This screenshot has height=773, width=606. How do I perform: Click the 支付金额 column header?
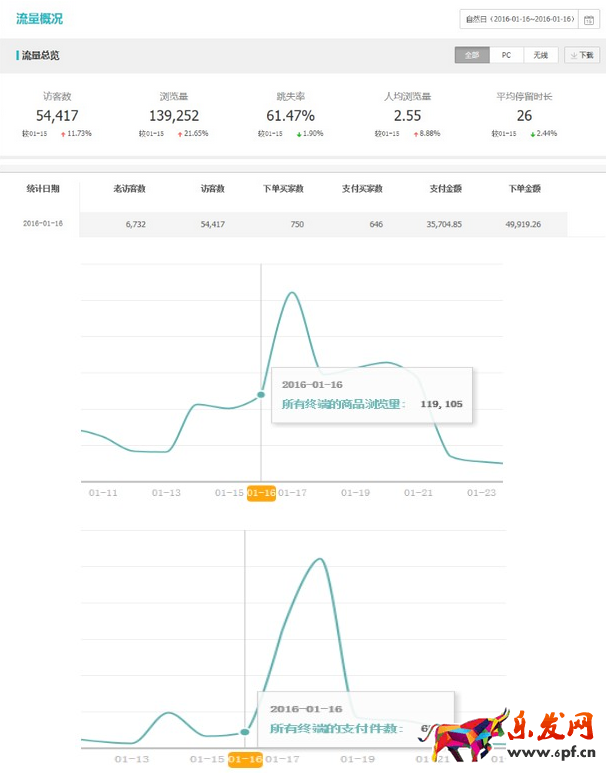click(445, 188)
